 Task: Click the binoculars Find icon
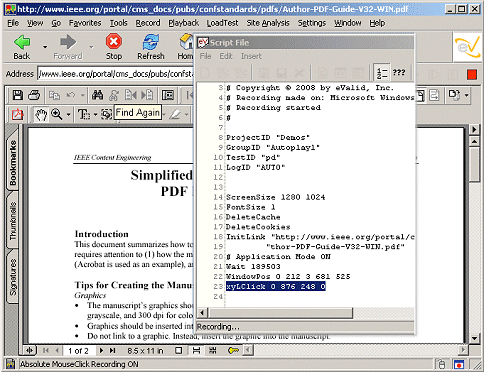pos(97,95)
